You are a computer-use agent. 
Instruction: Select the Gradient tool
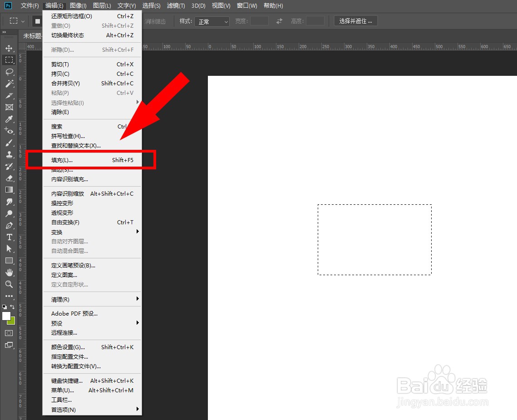pos(9,190)
